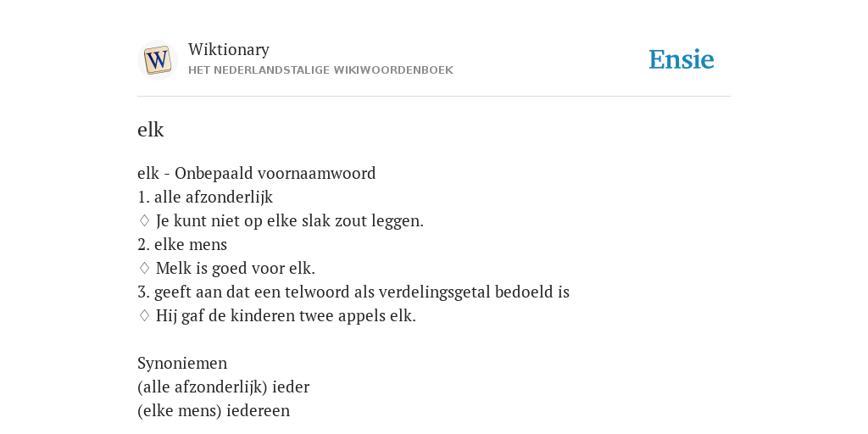Click the heading word 'elk'
This screenshot has height=434, width=868.
tap(151, 130)
